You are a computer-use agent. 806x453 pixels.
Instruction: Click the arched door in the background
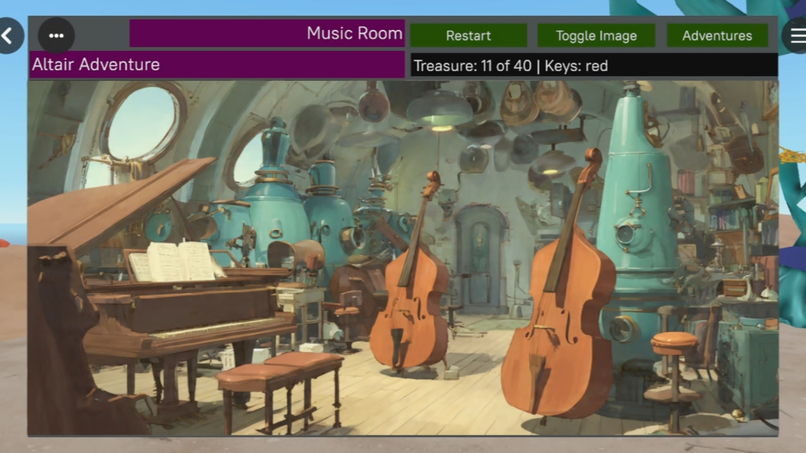click(480, 257)
